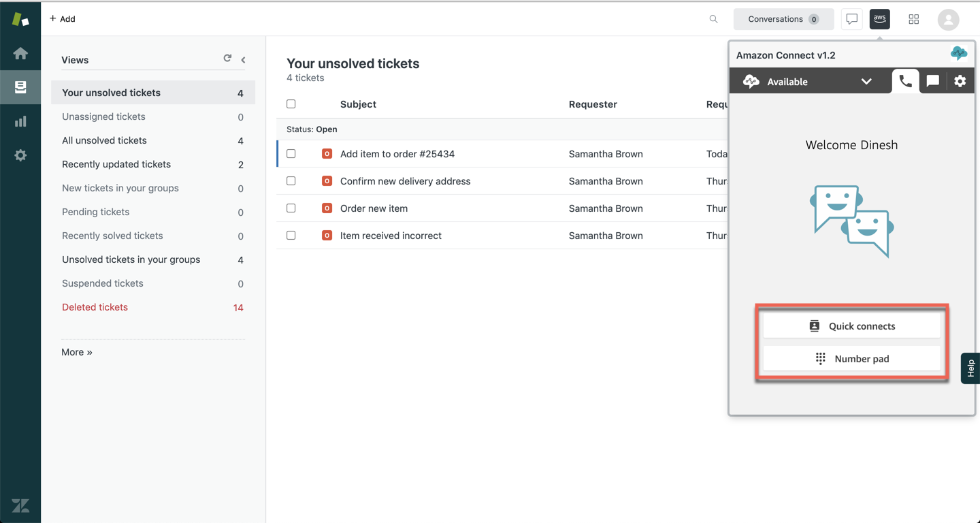980x523 pixels.
Task: Switch to the phone tab in Amazon Connect
Action: coord(905,81)
